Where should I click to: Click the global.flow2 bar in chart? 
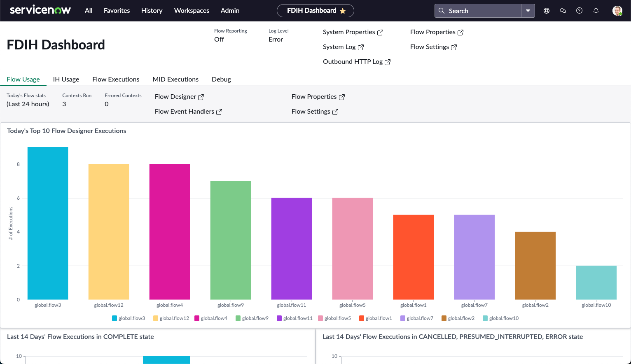pyautogui.click(x=535, y=266)
